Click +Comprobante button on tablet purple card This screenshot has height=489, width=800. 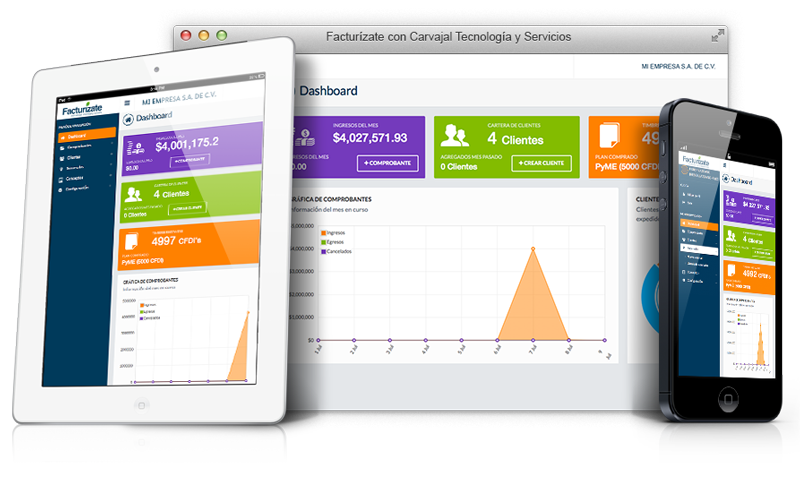[190, 160]
